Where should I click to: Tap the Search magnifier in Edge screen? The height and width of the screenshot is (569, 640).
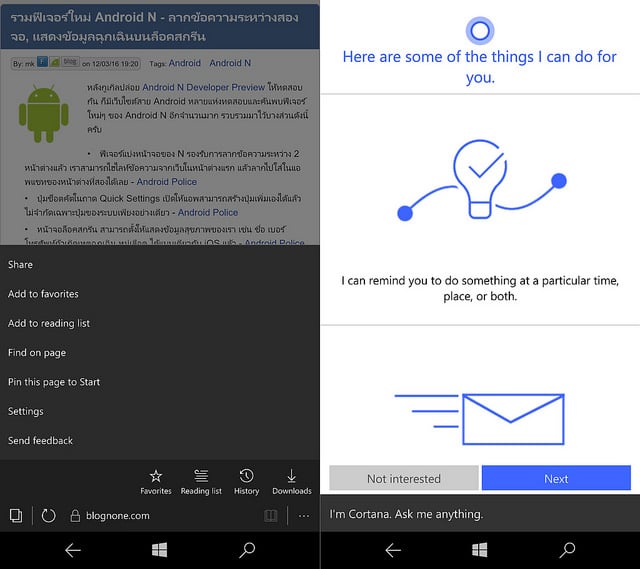tap(247, 550)
